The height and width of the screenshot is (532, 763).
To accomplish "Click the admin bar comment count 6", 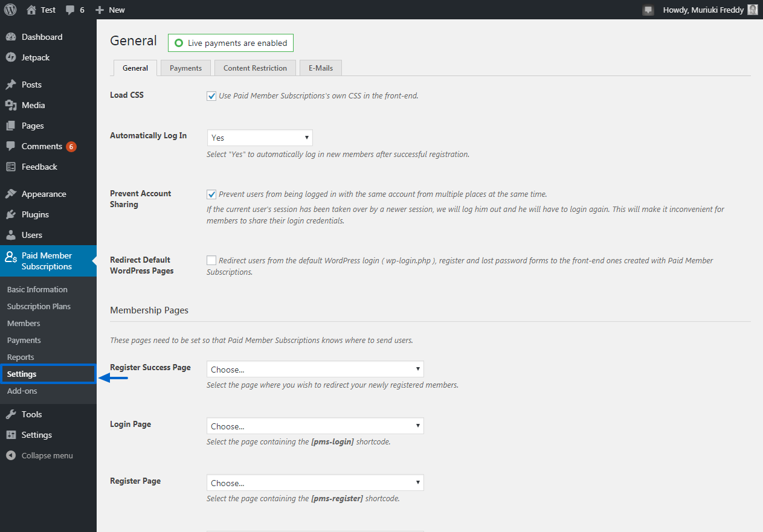I will (82, 10).
